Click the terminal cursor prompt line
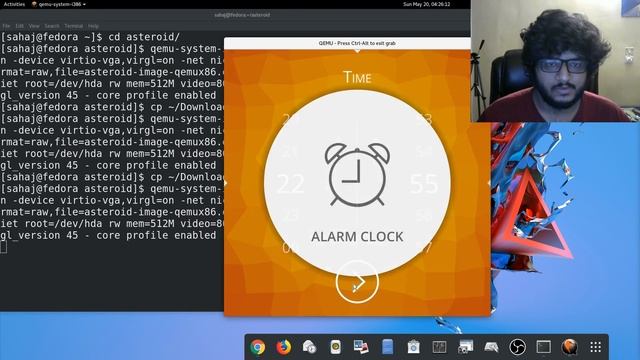The width and height of the screenshot is (640, 360). coord(4,247)
